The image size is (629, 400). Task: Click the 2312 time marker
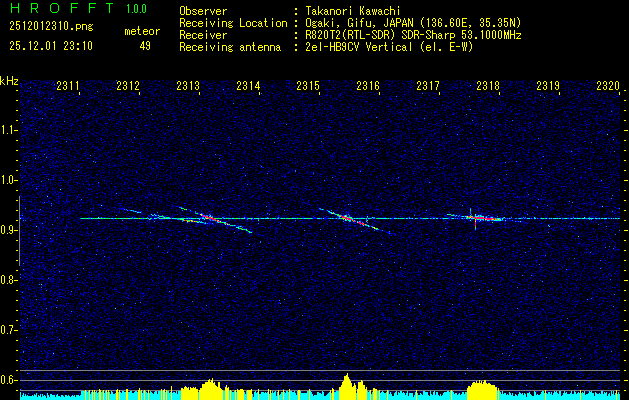128,85
